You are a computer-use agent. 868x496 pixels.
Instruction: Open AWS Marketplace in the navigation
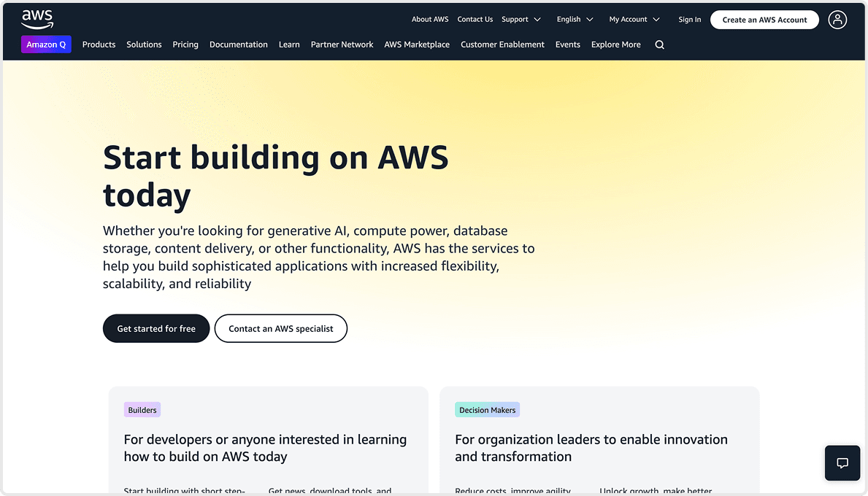[x=417, y=44]
